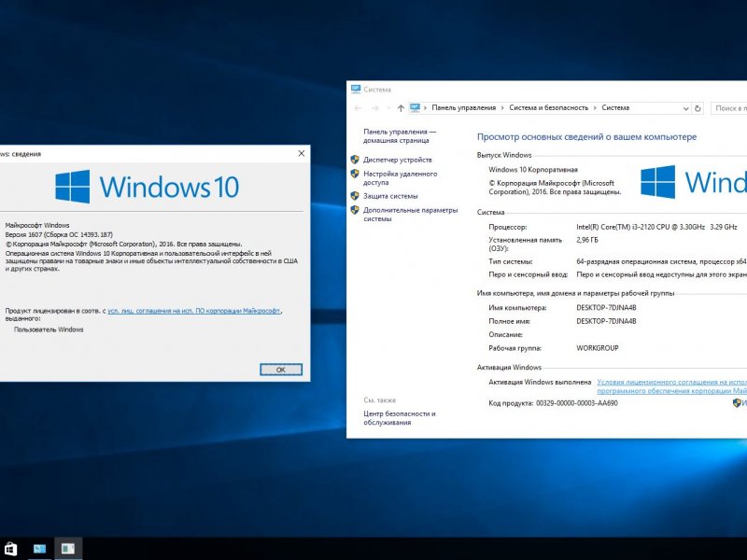Activate the winver dialog taskbar button
The width and height of the screenshot is (747, 560).
(x=68, y=549)
